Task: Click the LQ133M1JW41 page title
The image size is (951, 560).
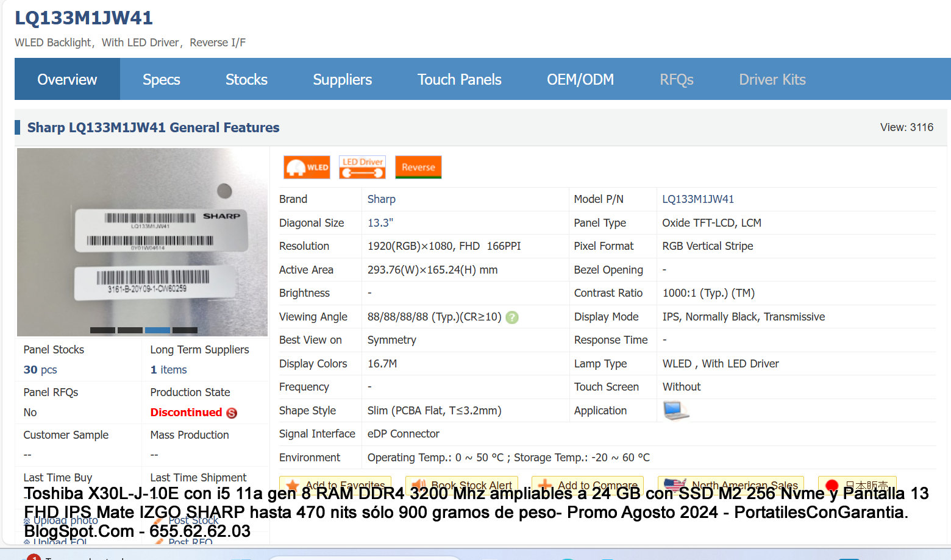Action: tap(84, 18)
